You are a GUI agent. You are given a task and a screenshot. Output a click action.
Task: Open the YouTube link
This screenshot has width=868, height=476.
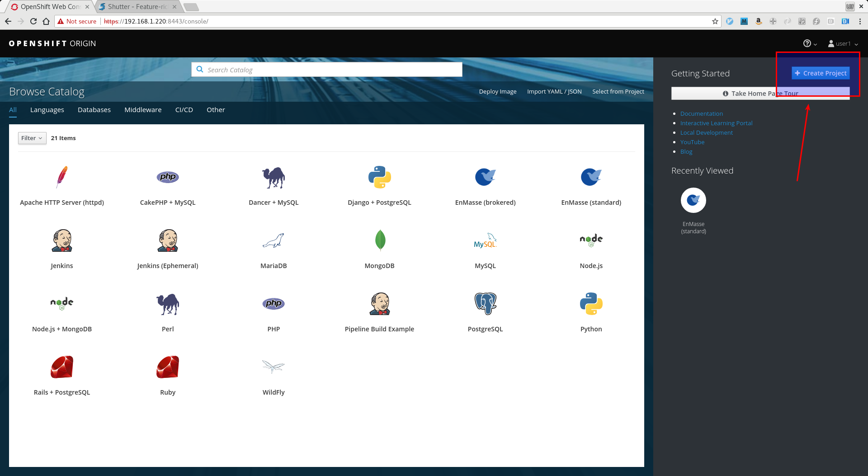pos(692,142)
